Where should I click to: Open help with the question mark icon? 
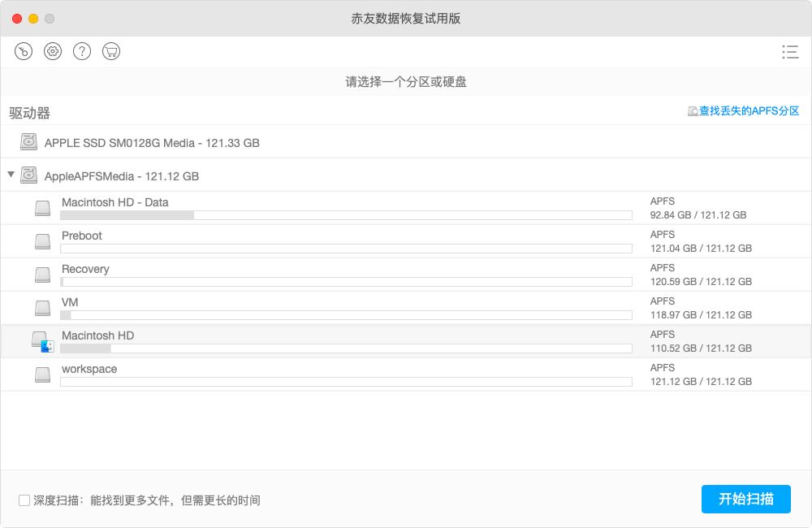(82, 51)
